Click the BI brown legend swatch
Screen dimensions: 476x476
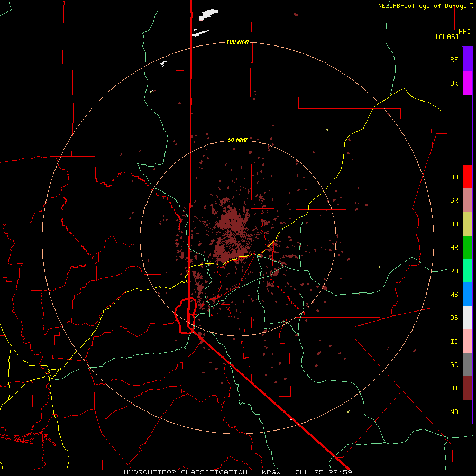tap(467, 388)
